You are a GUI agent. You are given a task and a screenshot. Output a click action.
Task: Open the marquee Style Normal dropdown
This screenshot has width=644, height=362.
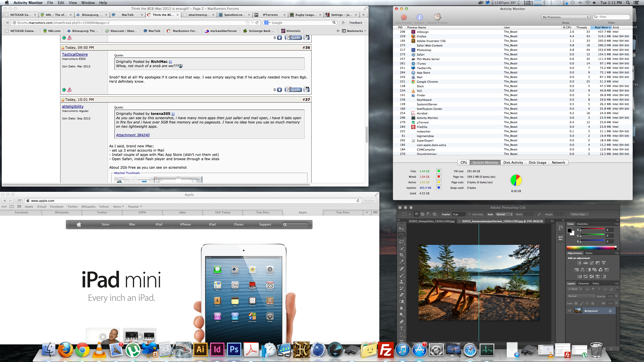(x=504, y=214)
